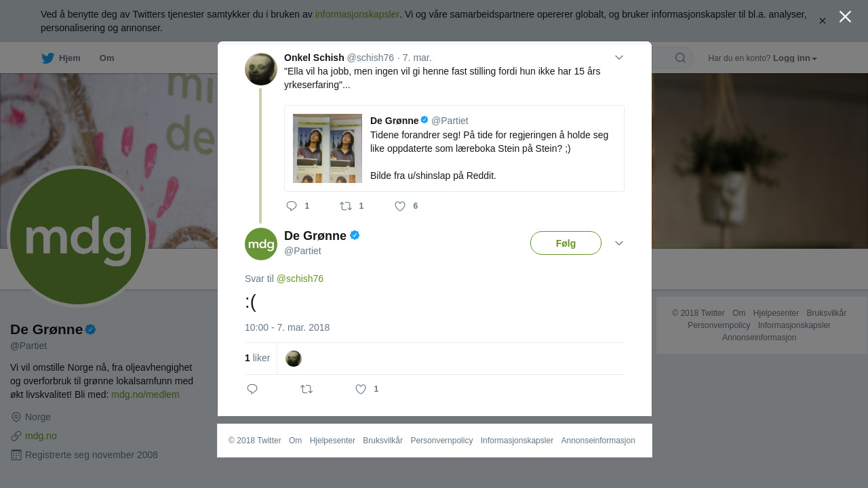The height and width of the screenshot is (488, 868).
Task: Open quoted tweet image thumbnail
Action: click(328, 148)
